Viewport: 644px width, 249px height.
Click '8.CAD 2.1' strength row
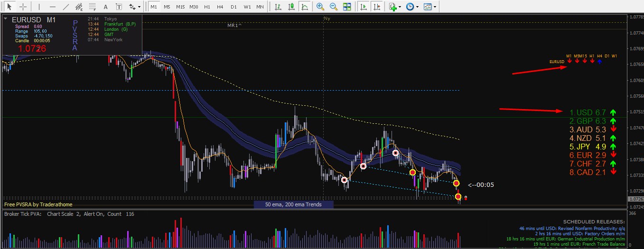click(593, 172)
